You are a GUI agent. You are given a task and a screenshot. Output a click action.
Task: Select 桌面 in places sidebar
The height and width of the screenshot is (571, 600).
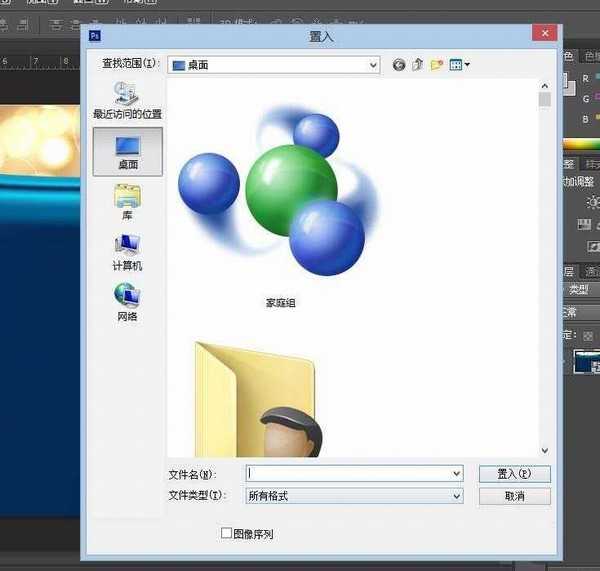[127, 152]
